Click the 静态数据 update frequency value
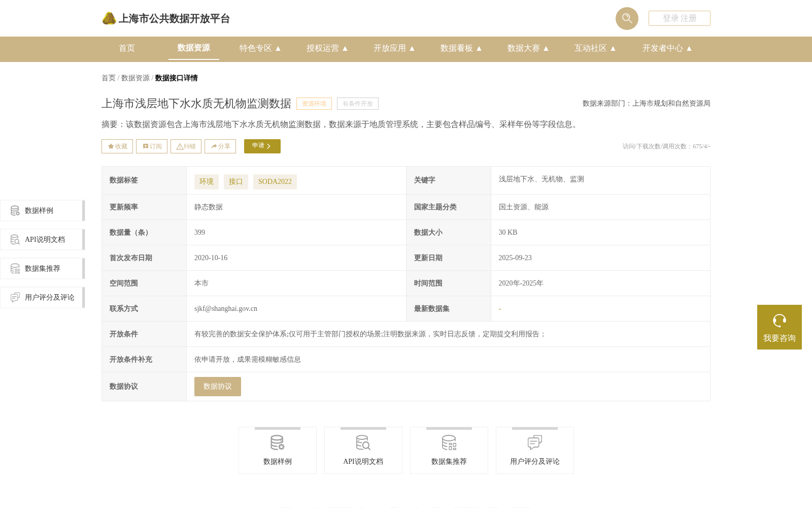Viewport: 812px width, 508px height. [209, 207]
